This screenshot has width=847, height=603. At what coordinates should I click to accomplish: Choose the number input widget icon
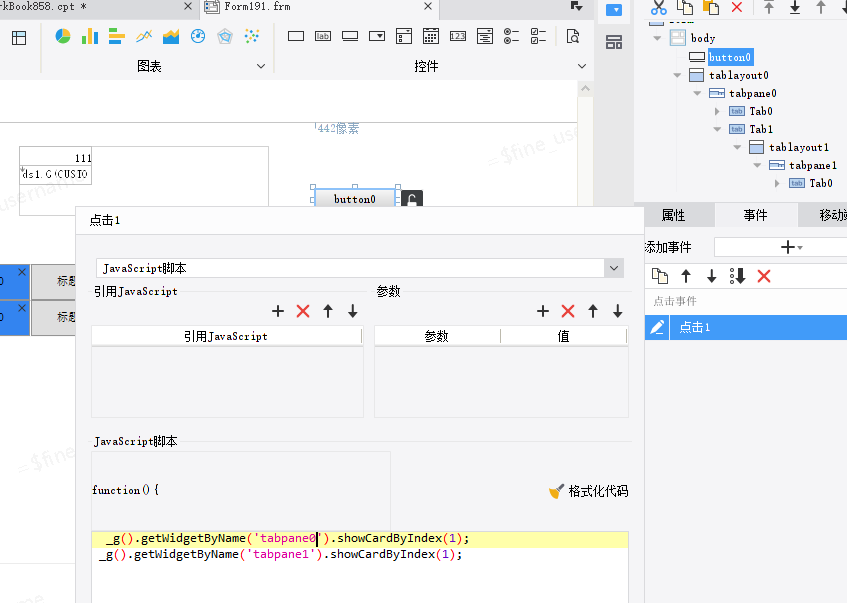tap(458, 36)
